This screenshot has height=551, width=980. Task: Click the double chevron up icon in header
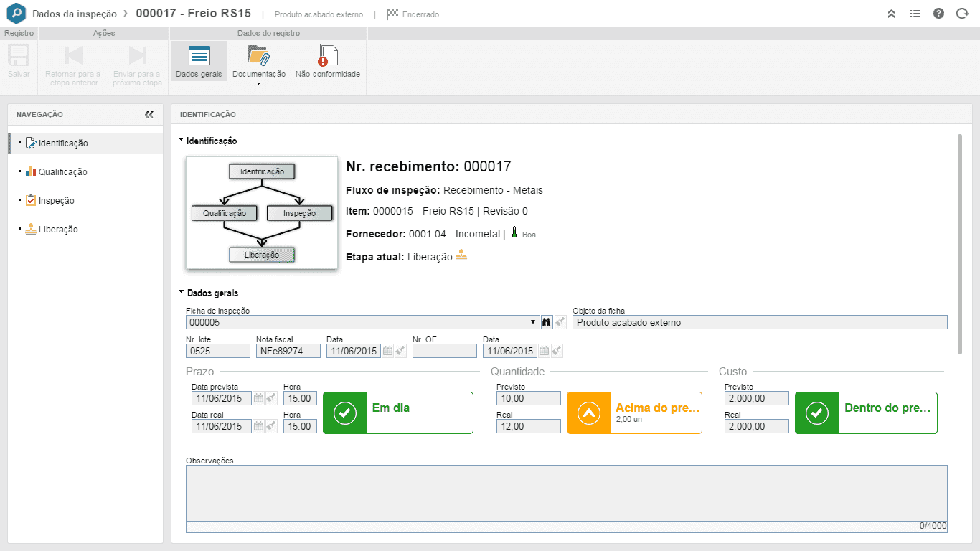(891, 14)
